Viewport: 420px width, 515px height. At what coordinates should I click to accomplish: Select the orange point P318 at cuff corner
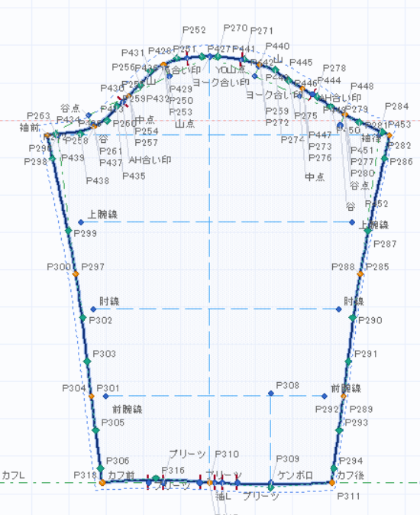click(102, 483)
